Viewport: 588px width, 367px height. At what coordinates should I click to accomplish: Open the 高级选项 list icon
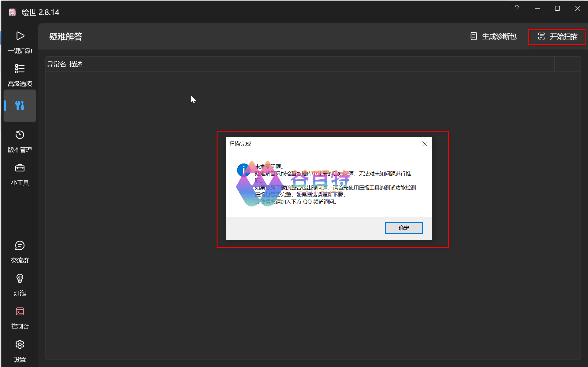(x=20, y=69)
